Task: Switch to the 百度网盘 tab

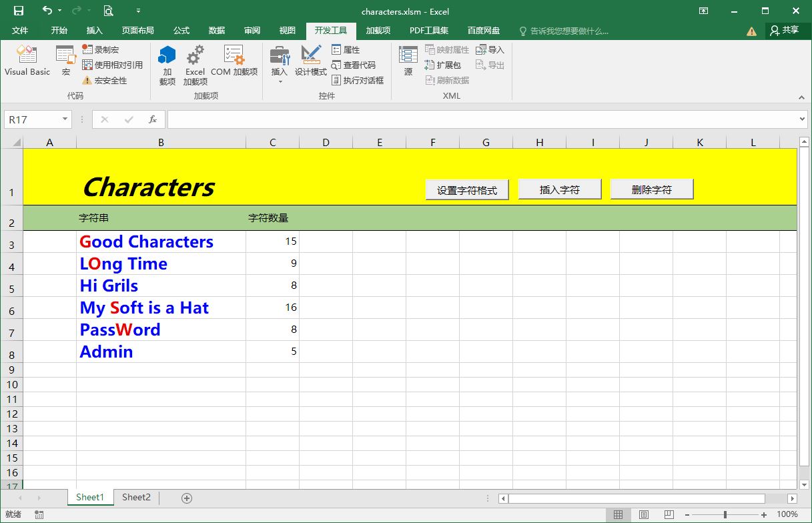Action: pyautogui.click(x=484, y=31)
